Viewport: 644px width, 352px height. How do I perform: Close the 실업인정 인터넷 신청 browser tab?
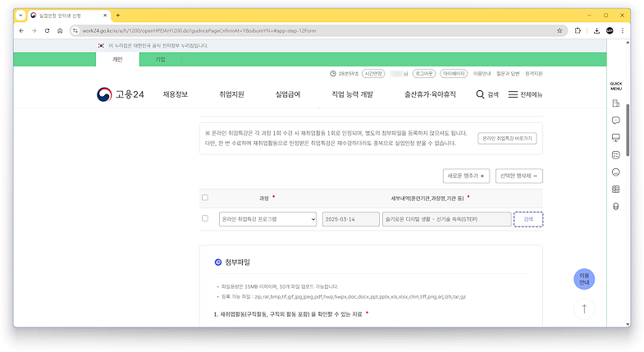pyautogui.click(x=105, y=16)
